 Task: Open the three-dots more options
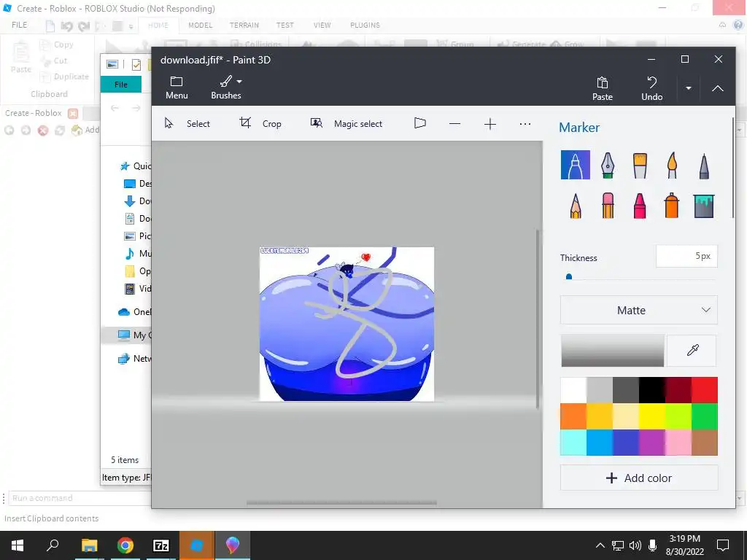[x=525, y=124]
